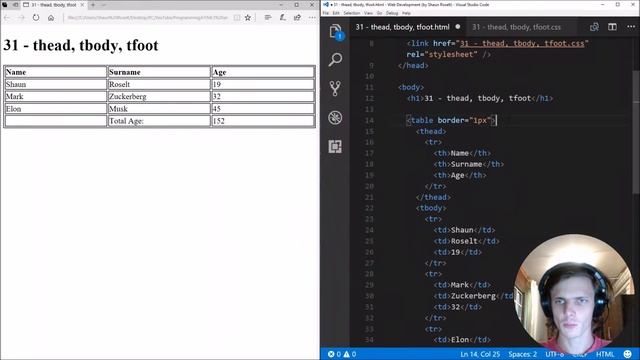Click the '152' cell in the table
640x360 pixels.
point(263,121)
